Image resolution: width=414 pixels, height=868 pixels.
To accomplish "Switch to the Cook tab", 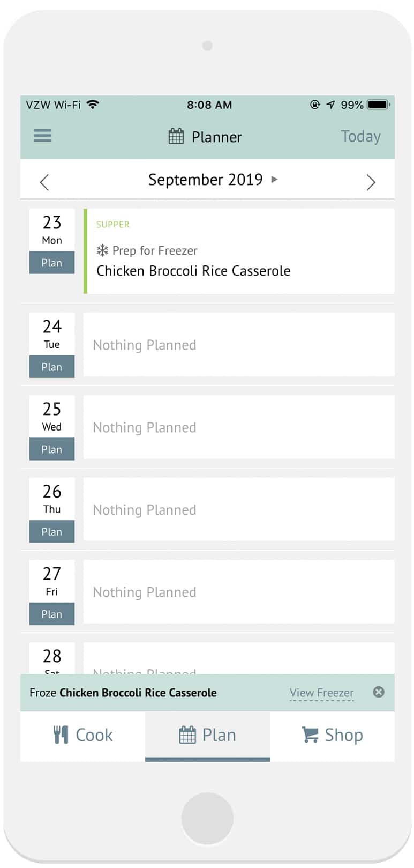I will point(83,736).
